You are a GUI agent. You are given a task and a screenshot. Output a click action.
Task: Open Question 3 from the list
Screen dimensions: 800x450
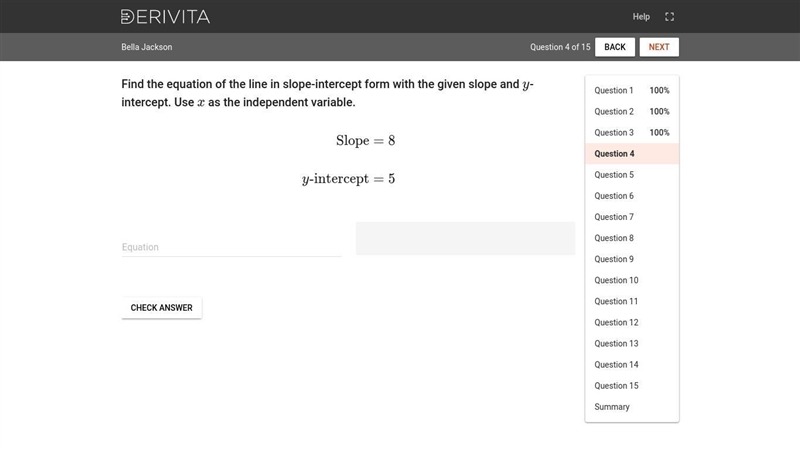(632, 133)
